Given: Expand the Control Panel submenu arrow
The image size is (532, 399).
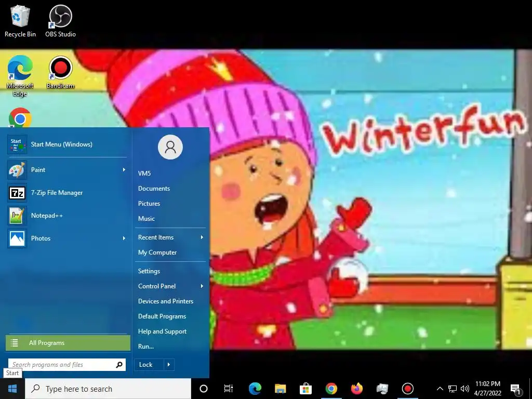Looking at the screenshot, I should click(x=202, y=286).
